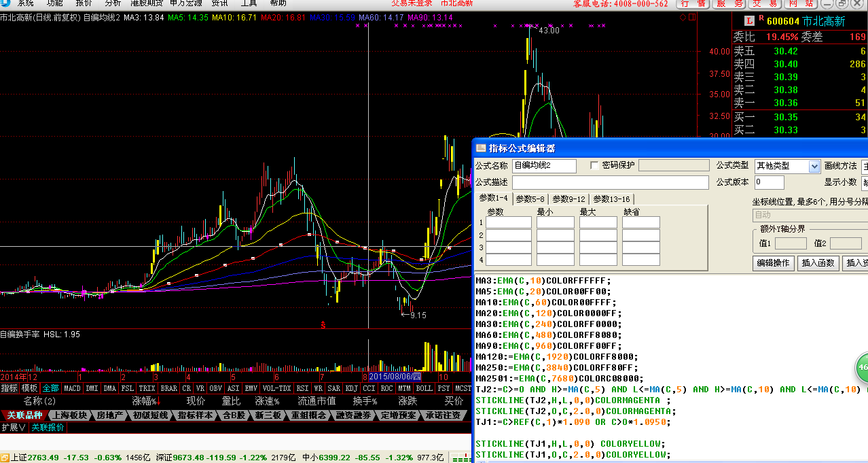868x463 pixels.
Task: Click the yellow icon left of 上证 index
Action: point(5,458)
